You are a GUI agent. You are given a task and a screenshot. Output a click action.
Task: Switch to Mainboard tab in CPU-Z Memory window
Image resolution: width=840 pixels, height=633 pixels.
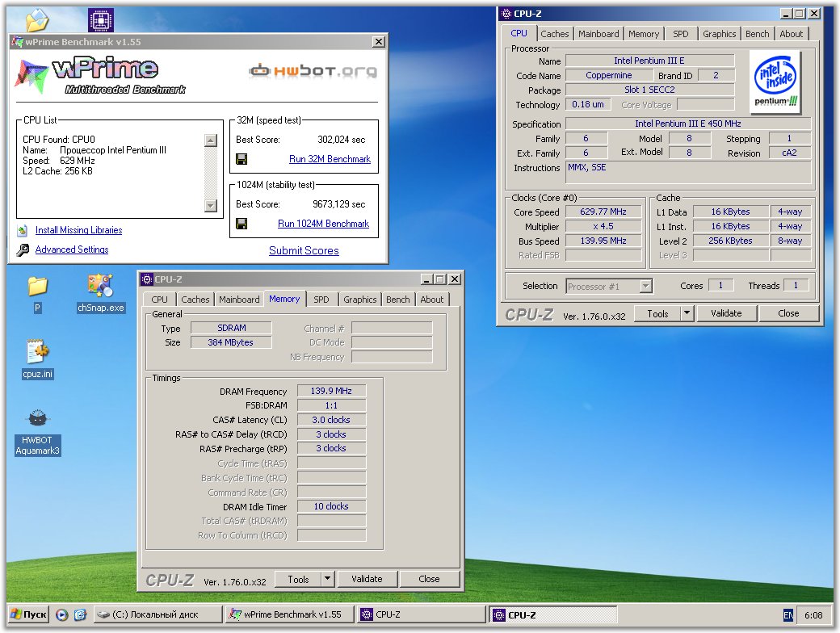pos(239,300)
